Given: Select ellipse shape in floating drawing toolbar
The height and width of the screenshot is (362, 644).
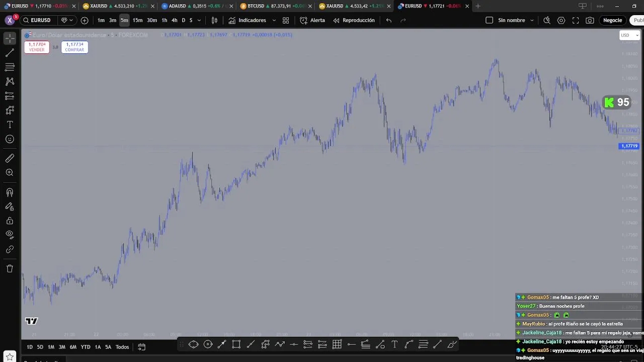Looking at the screenshot, I should (x=193, y=344).
